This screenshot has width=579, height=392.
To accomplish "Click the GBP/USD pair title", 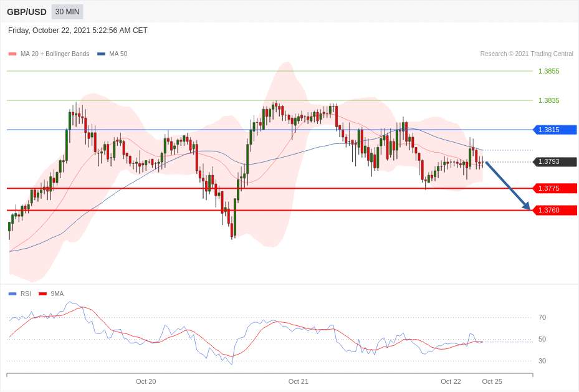I will tap(27, 12).
